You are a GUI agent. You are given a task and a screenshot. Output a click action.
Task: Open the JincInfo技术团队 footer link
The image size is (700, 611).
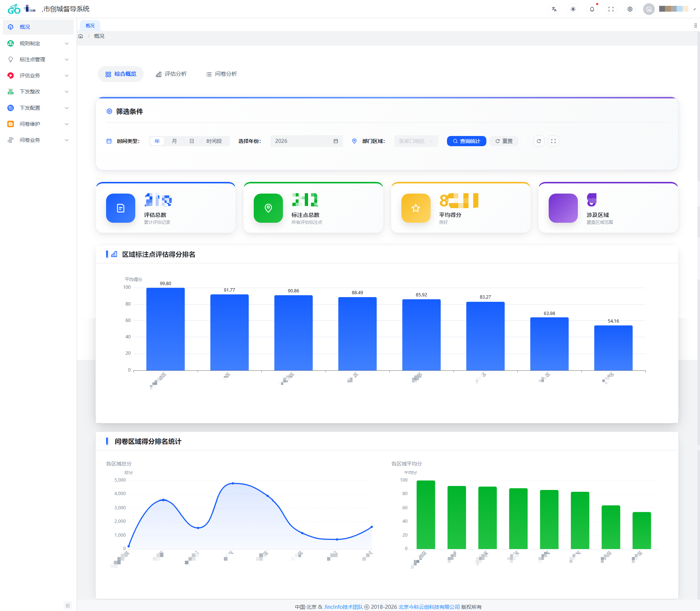(343, 607)
